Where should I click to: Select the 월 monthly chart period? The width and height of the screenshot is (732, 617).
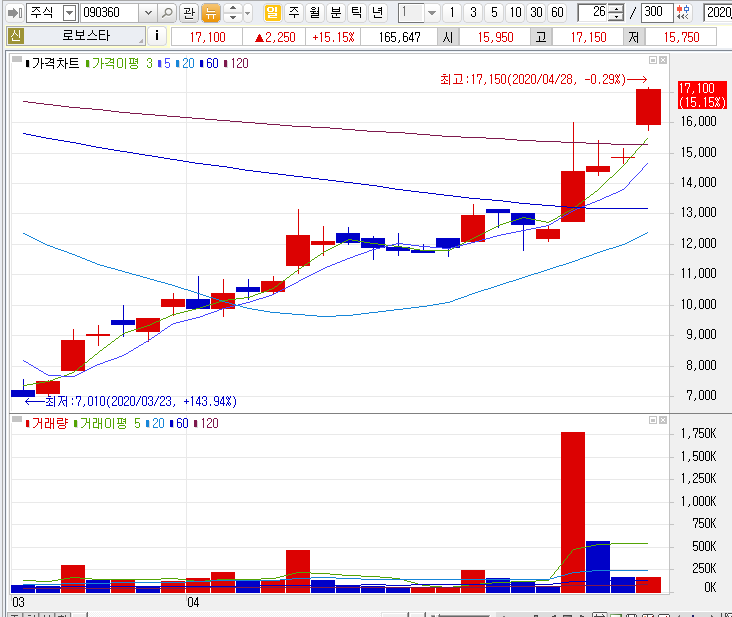pyautogui.click(x=315, y=12)
